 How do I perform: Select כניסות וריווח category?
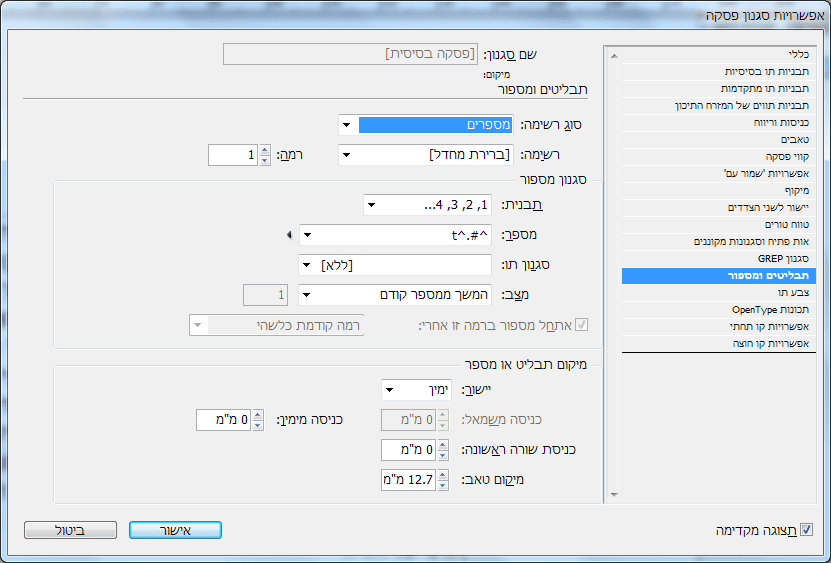tap(718, 122)
